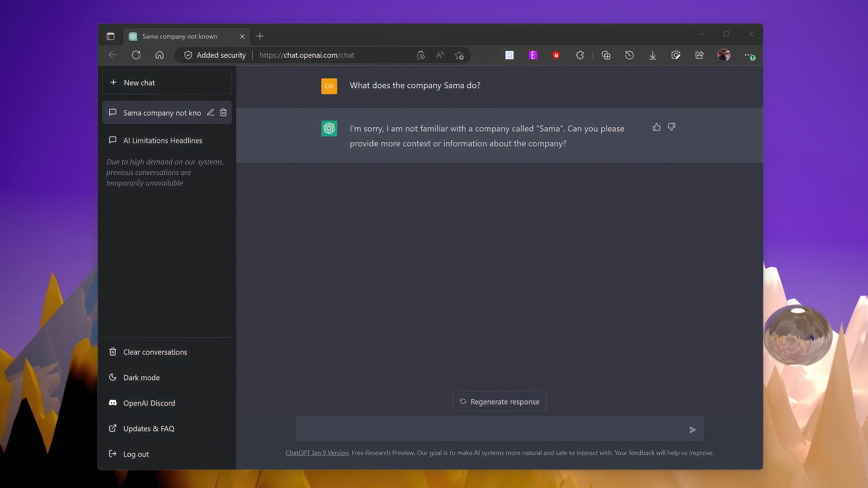Delete the Sama company chat via trash icon

point(224,113)
